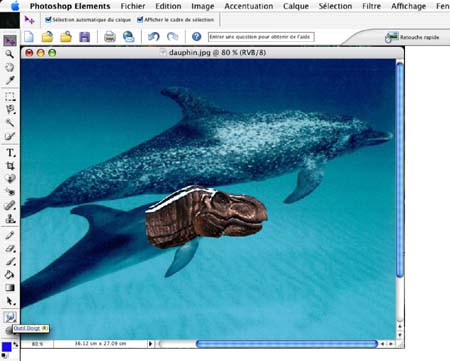
Task: Open the Affichage menu
Action: click(x=409, y=6)
